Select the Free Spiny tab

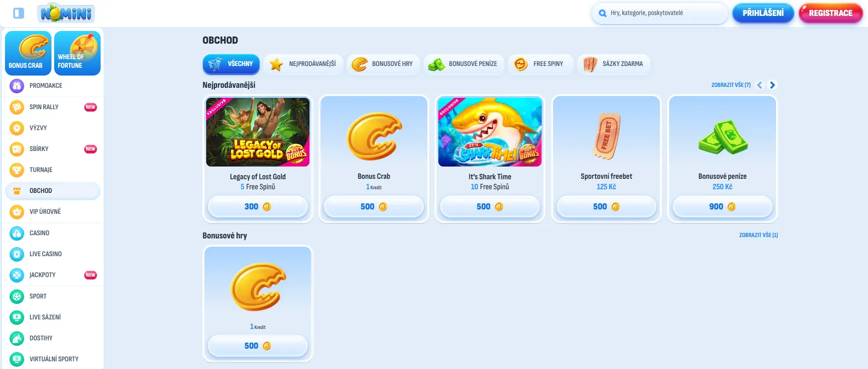[539, 64]
